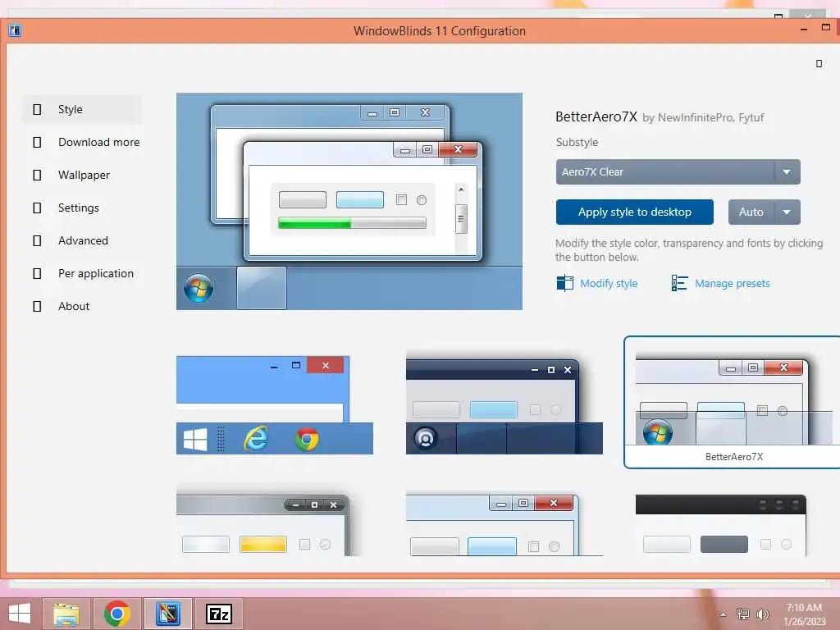This screenshot has width=840, height=630.
Task: Click the About sidebar icon
Action: click(x=37, y=307)
